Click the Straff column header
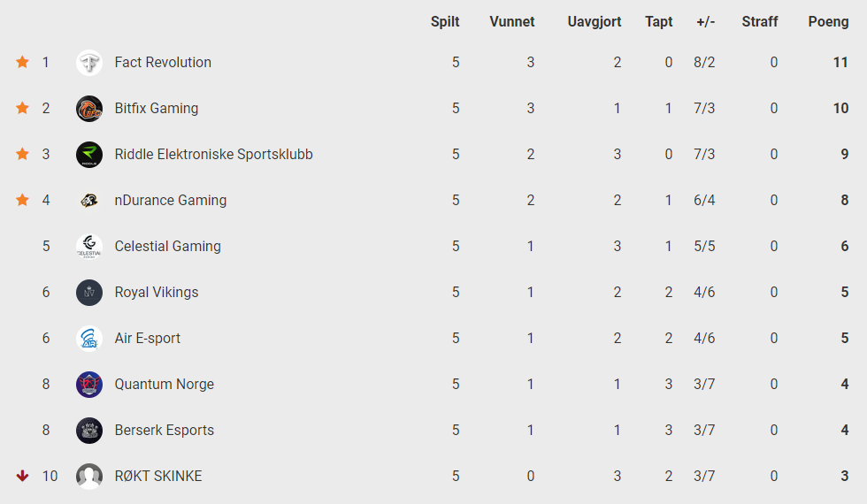Viewport: 867px width, 504px height. [x=760, y=21]
